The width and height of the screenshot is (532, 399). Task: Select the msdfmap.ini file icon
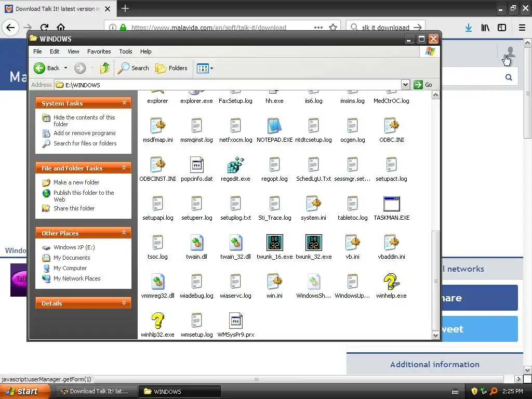(158, 126)
